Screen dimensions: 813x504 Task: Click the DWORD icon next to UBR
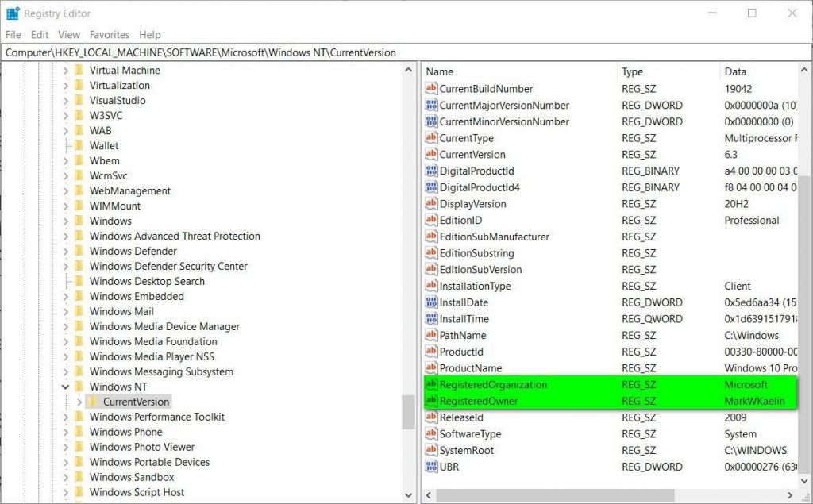(433, 467)
